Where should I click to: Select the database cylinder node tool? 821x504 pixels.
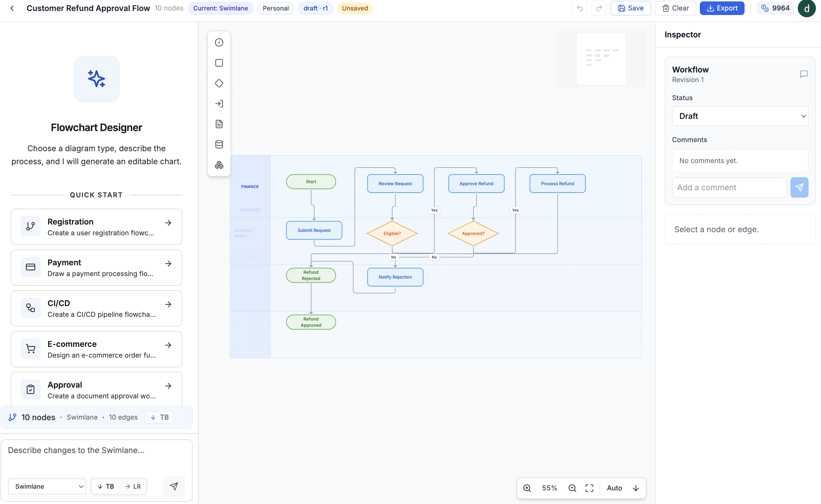point(219,144)
